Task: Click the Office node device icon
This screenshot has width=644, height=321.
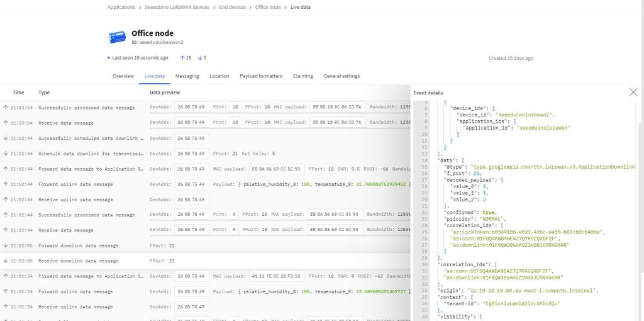Action: pos(117,37)
